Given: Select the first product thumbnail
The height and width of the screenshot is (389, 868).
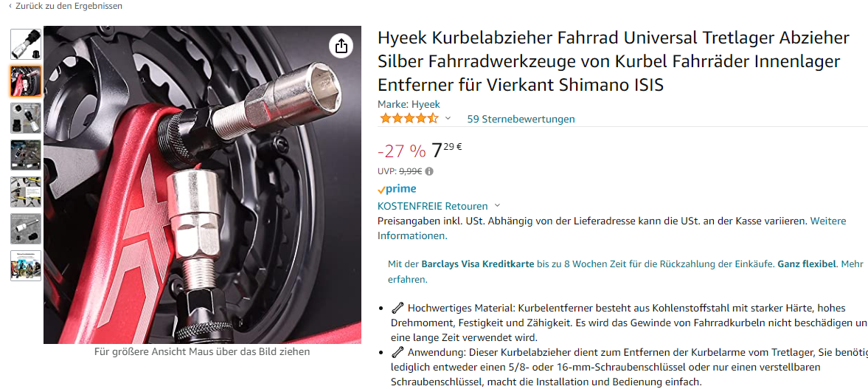Looking at the screenshot, I should click(26, 44).
